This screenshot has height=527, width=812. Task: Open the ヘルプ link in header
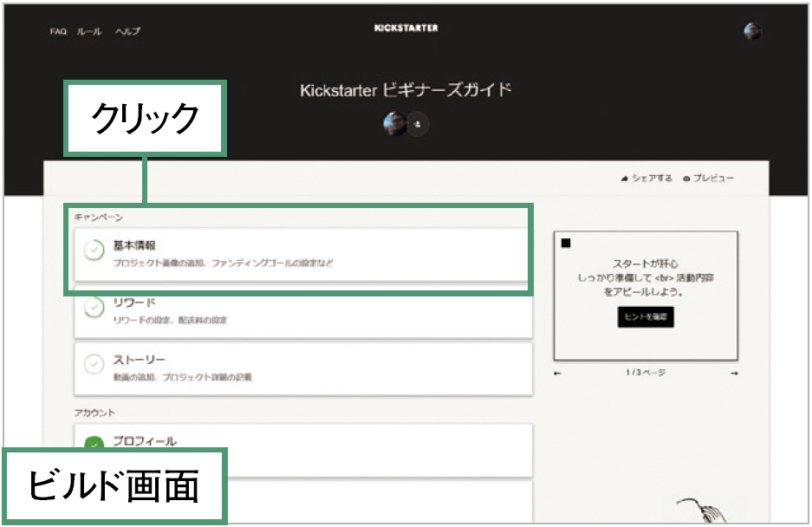click(x=127, y=31)
